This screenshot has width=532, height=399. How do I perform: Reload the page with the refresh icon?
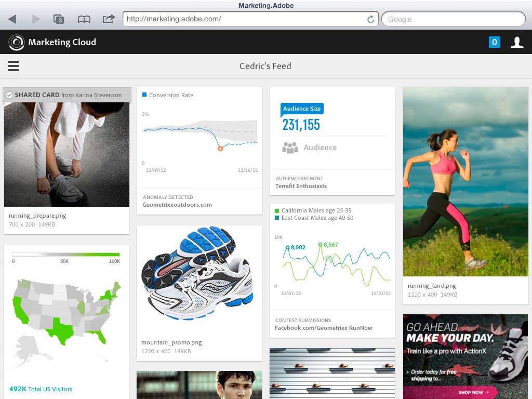pos(370,19)
